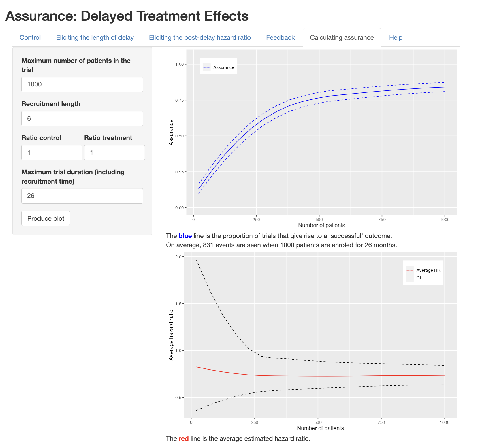Switch to Eliciting the length of delay tab
480x448 pixels.
[95, 37]
